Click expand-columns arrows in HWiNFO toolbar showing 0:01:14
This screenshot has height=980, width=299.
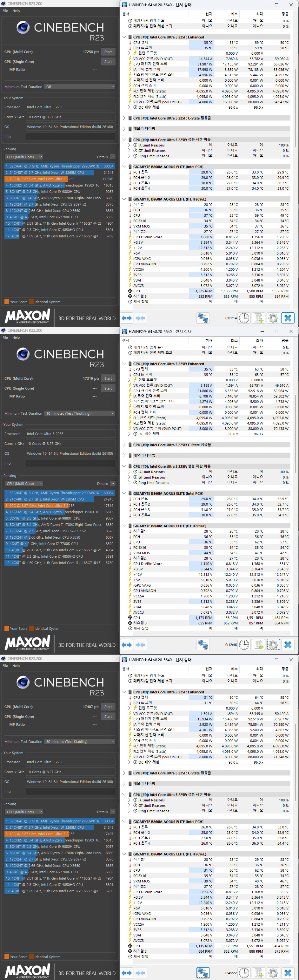click(x=127, y=318)
